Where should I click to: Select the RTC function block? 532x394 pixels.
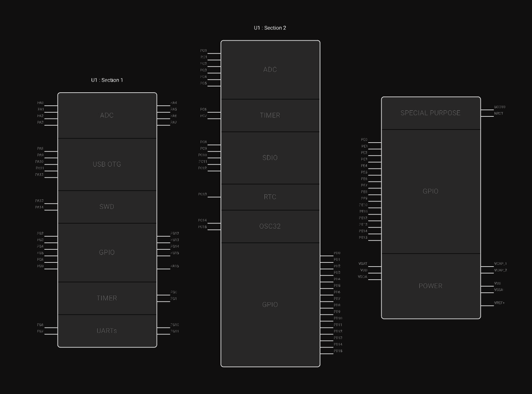[x=270, y=197]
